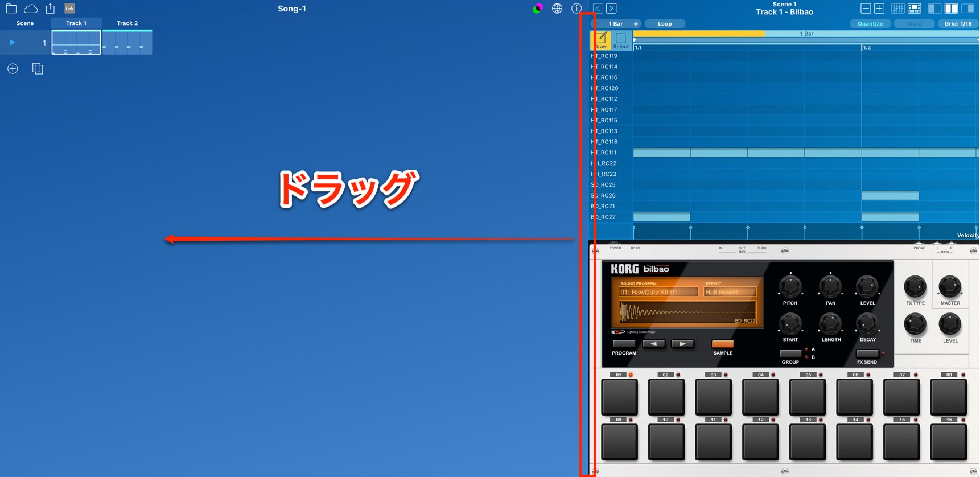
Task: Go to previous track arrow
Action: 598,9
